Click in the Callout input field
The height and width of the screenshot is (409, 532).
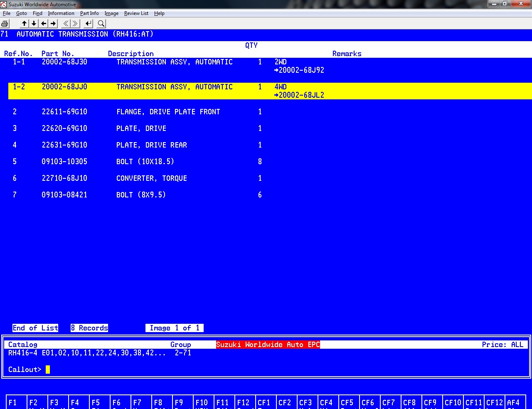click(287, 370)
